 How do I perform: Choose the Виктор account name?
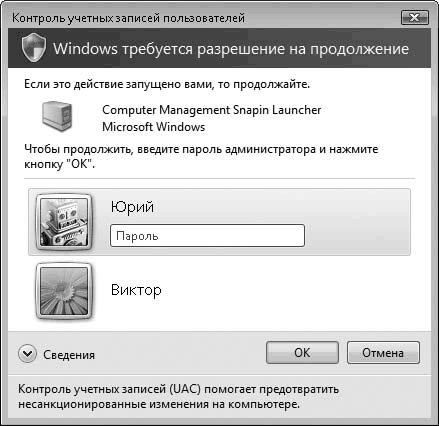coord(136,290)
